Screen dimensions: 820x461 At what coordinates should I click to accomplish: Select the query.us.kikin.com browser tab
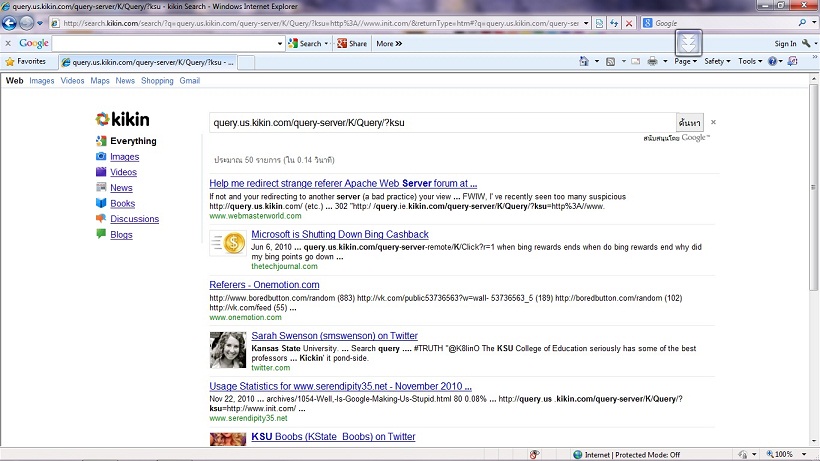click(x=147, y=62)
